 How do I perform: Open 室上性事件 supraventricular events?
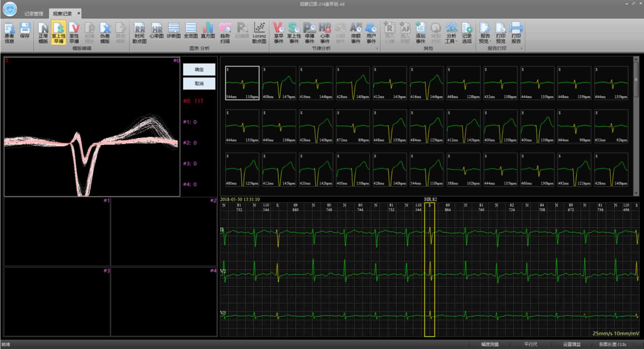point(294,33)
